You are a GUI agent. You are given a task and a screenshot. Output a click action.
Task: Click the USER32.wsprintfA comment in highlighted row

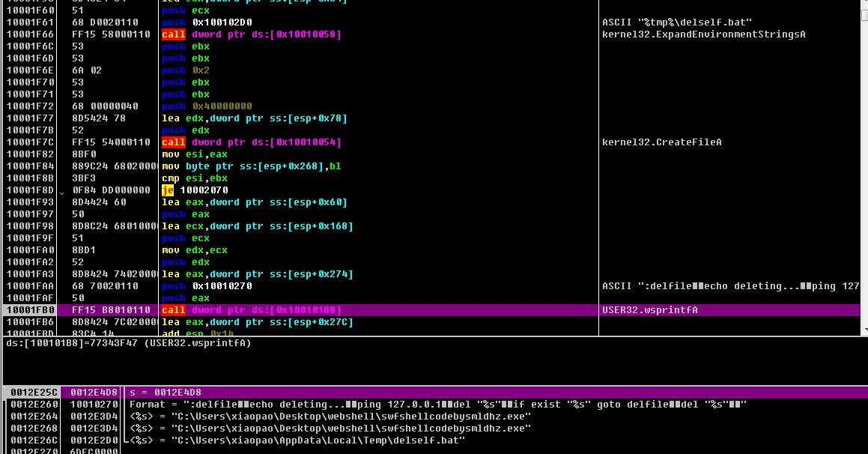coord(649,310)
